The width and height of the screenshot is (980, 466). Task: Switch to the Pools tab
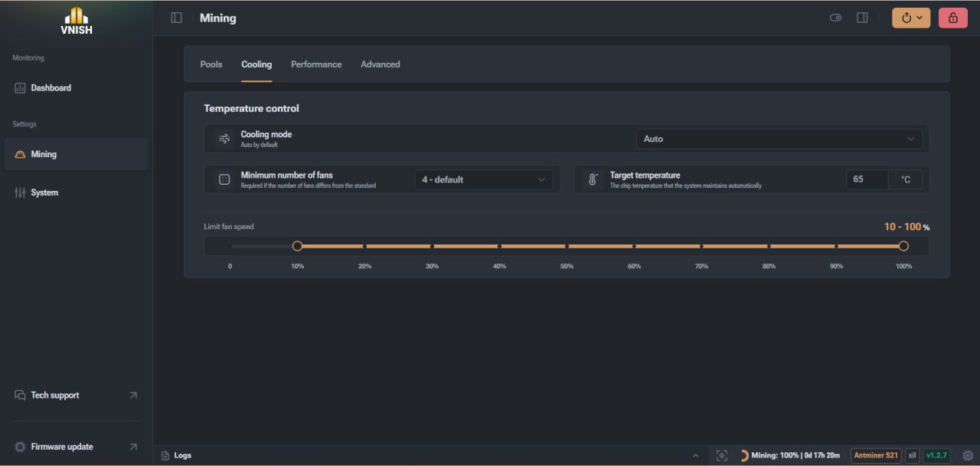(x=211, y=64)
